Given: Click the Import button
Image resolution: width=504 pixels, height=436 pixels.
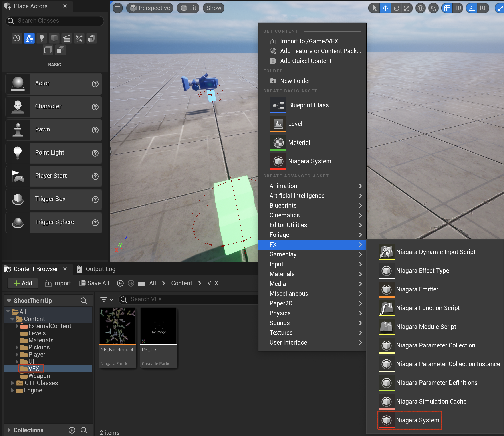Looking at the screenshot, I should (x=58, y=283).
